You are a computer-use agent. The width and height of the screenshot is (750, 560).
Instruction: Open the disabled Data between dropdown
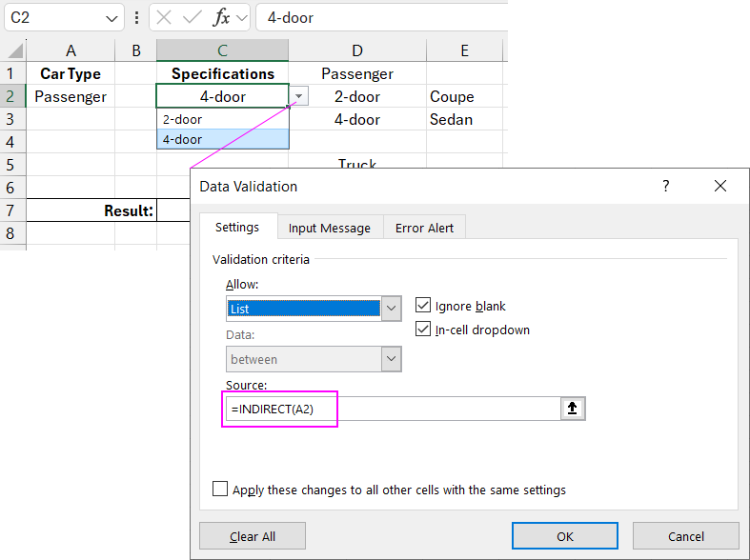(x=314, y=359)
